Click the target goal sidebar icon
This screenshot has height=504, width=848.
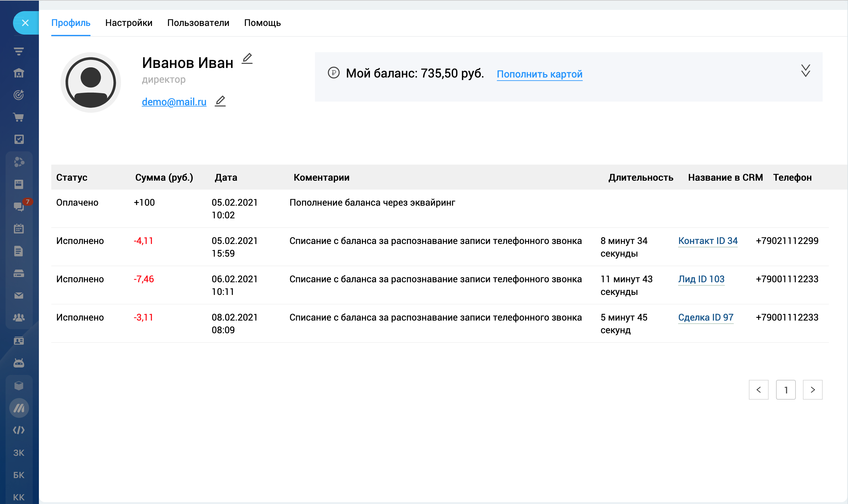[x=19, y=95]
